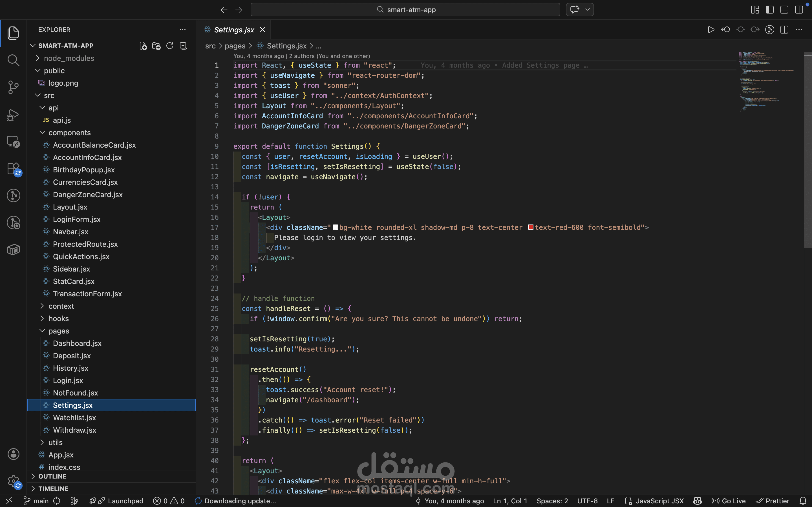Click Split Editor Right icon
The width and height of the screenshot is (812, 507).
(784, 30)
